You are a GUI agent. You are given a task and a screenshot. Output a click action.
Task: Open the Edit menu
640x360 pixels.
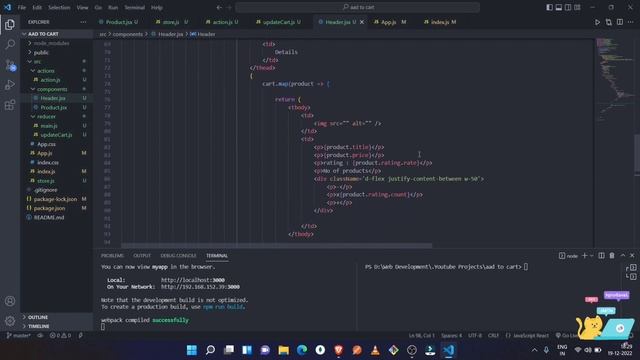(37, 7)
